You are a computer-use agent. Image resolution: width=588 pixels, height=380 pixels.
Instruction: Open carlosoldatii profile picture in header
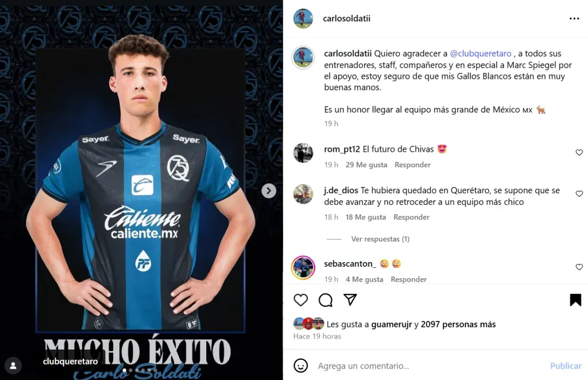[303, 18]
